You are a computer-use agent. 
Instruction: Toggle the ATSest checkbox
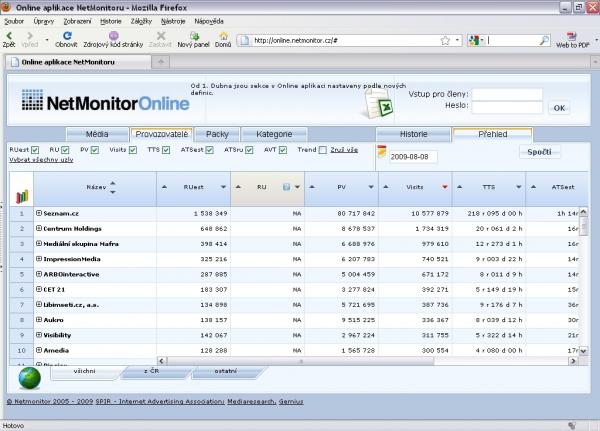[x=209, y=150]
